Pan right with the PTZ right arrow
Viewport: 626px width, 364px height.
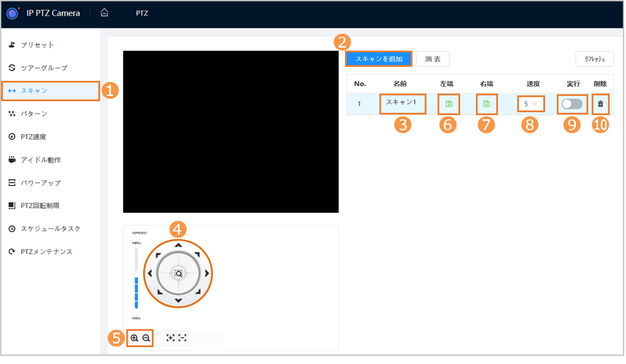(x=207, y=273)
